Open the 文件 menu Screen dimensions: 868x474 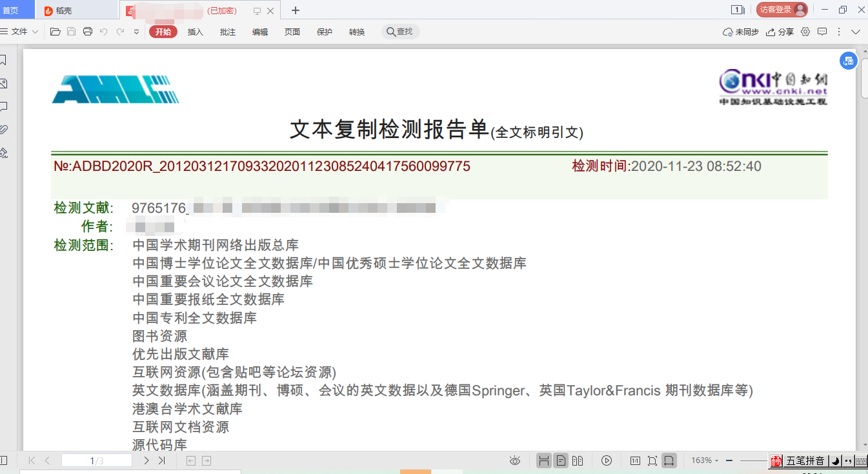[x=19, y=32]
